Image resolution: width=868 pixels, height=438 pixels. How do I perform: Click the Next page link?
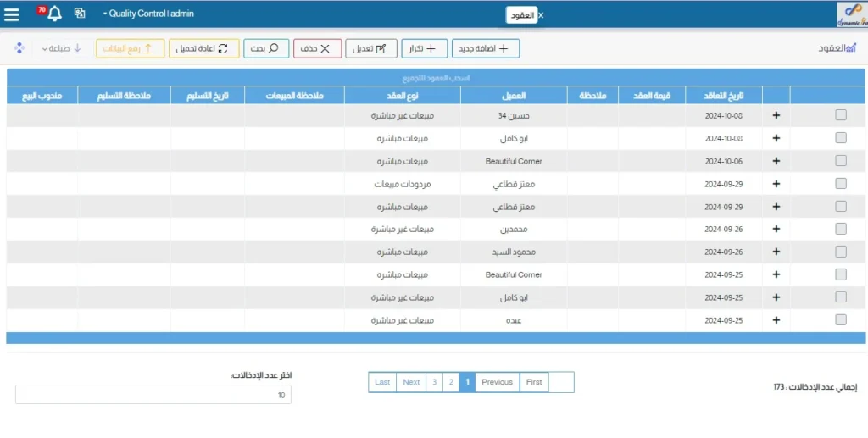pos(411,382)
